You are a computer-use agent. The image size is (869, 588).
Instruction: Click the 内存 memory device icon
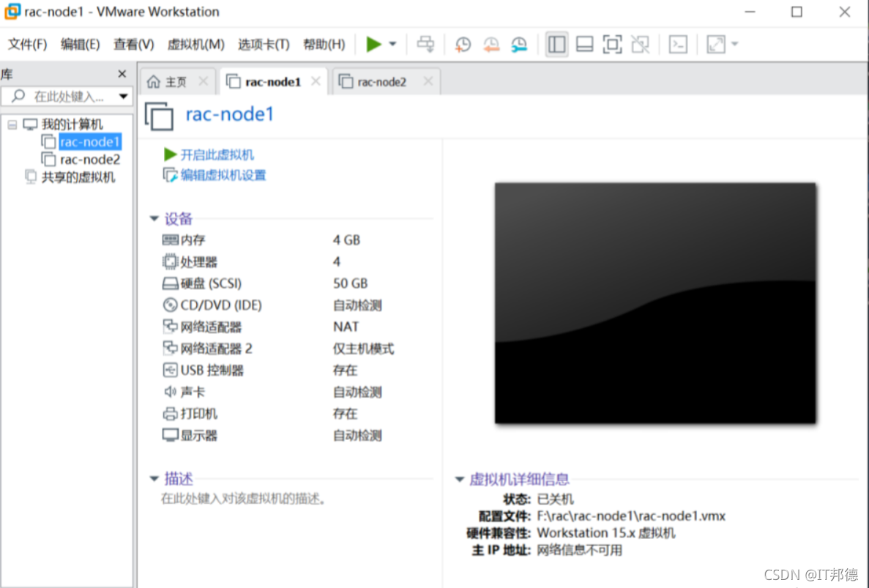pyautogui.click(x=170, y=239)
